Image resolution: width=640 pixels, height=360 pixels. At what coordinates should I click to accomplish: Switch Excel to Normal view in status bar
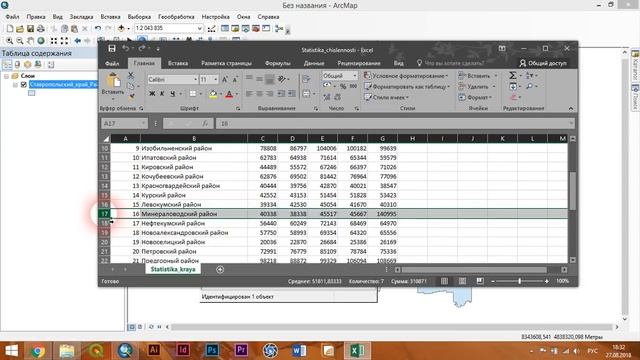tap(444, 281)
